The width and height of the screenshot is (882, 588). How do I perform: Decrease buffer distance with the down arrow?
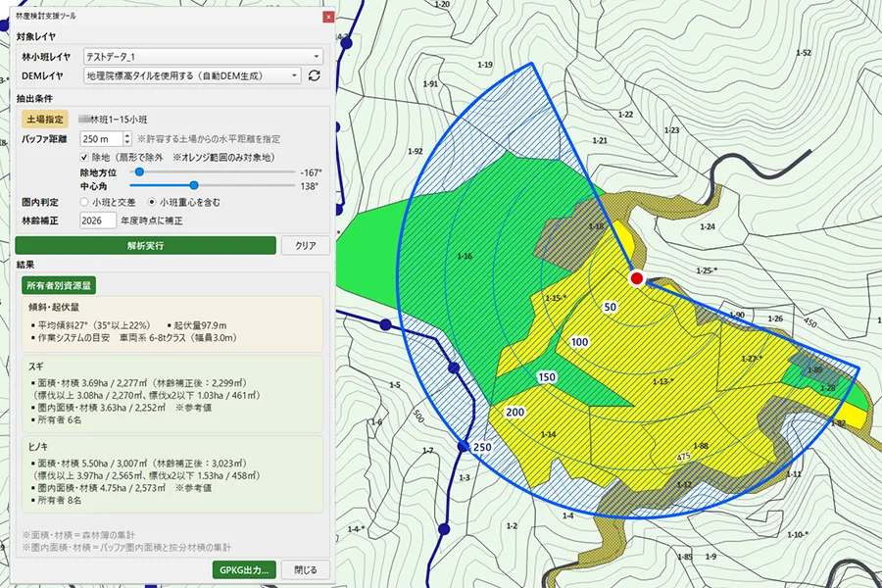(127, 142)
